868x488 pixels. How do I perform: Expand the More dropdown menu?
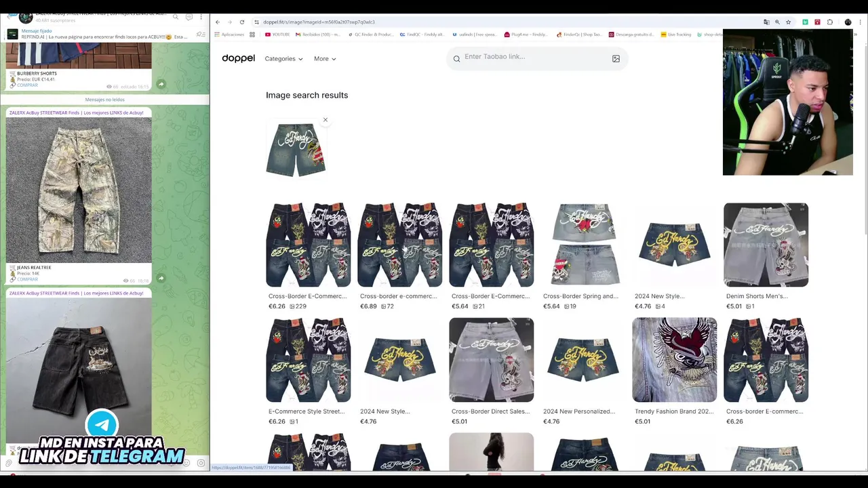point(325,59)
